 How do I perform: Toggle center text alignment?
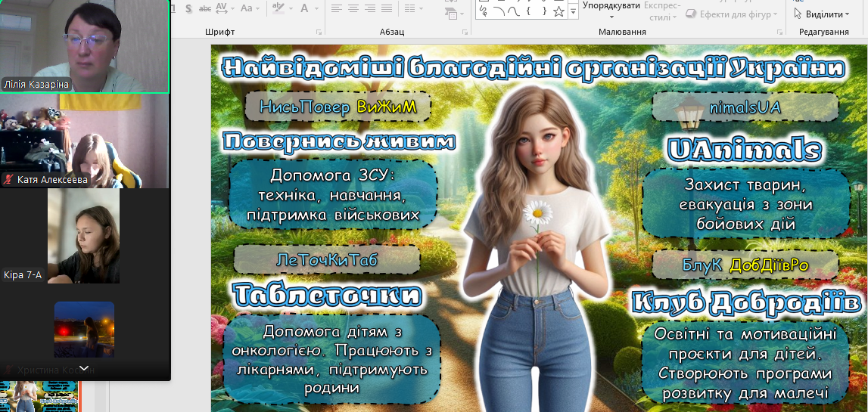(353, 8)
